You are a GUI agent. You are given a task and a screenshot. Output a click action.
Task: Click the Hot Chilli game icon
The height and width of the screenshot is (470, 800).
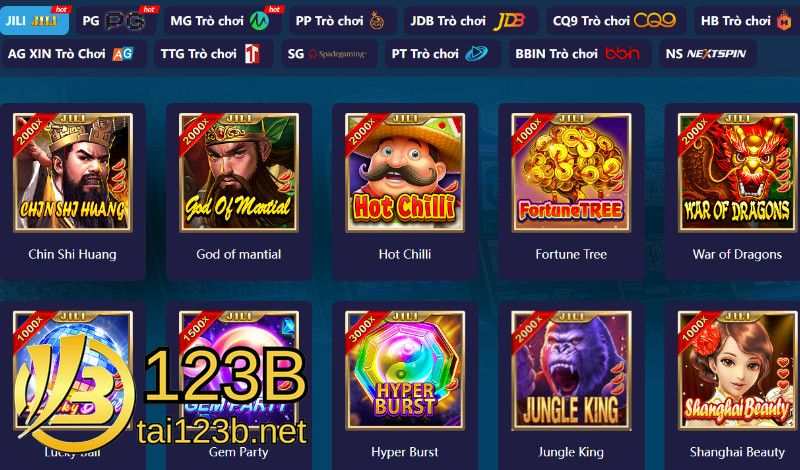pos(405,172)
